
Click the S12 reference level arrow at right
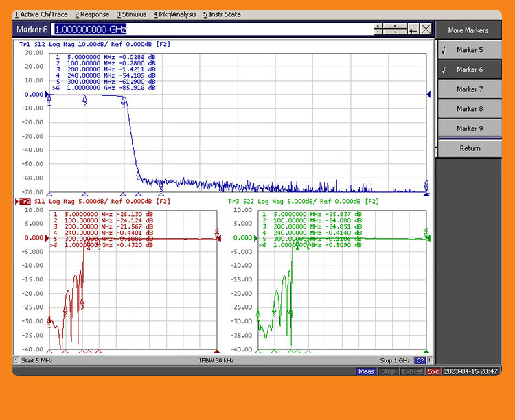[x=429, y=95]
